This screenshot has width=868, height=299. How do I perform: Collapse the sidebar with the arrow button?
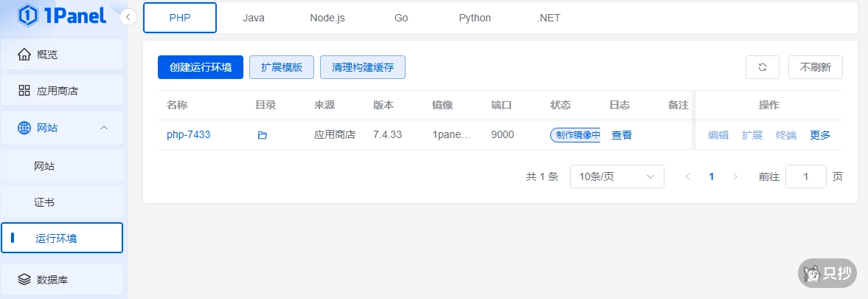[128, 17]
